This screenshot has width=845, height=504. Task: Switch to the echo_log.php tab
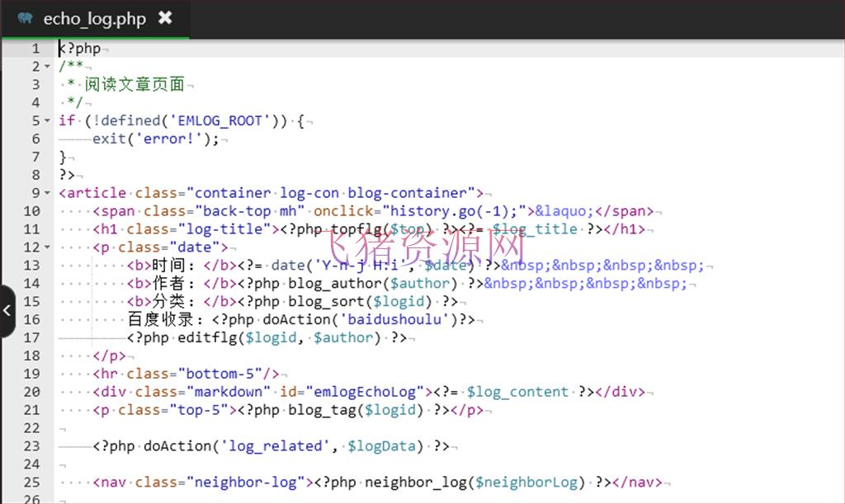click(x=94, y=19)
